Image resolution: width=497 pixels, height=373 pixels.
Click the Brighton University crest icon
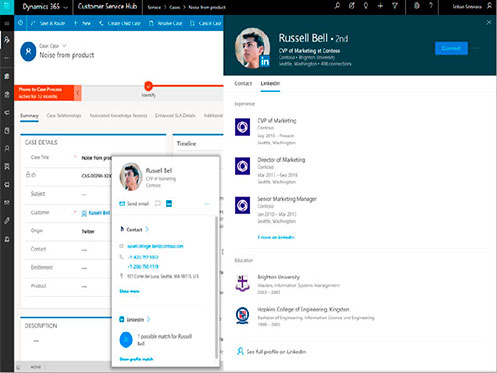point(242,283)
